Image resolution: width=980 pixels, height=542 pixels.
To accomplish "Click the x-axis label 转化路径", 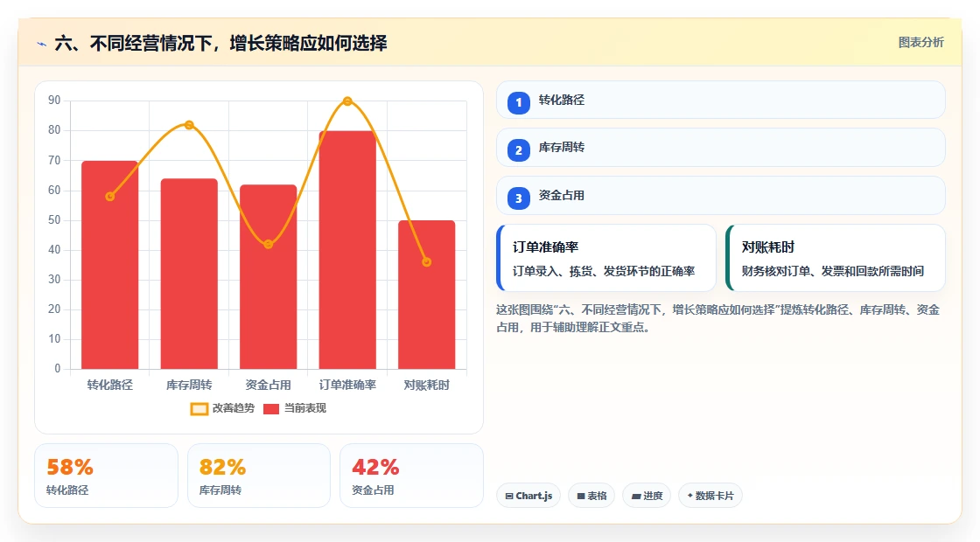I will pyautogui.click(x=110, y=386).
